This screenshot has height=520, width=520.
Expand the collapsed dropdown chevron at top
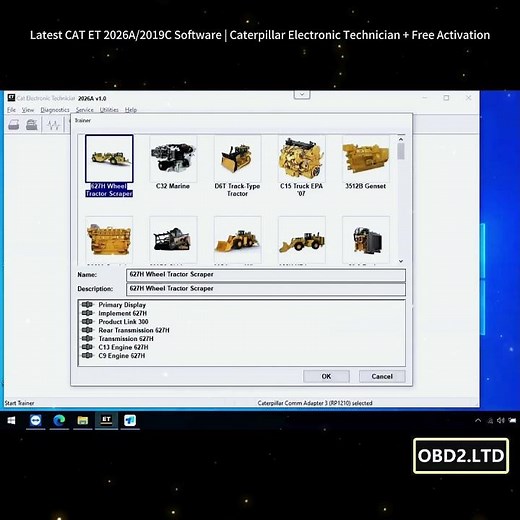coord(302,94)
